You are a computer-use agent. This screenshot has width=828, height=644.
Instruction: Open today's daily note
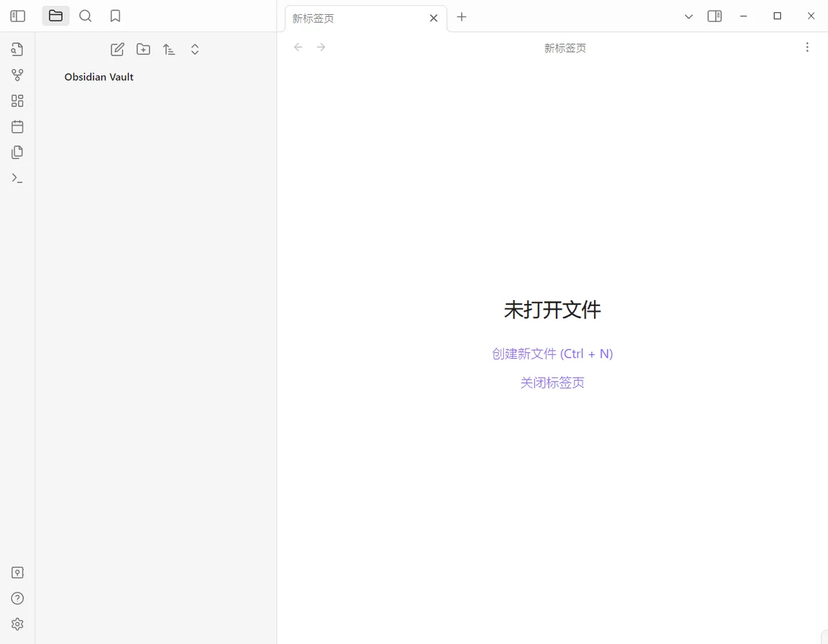click(17, 127)
